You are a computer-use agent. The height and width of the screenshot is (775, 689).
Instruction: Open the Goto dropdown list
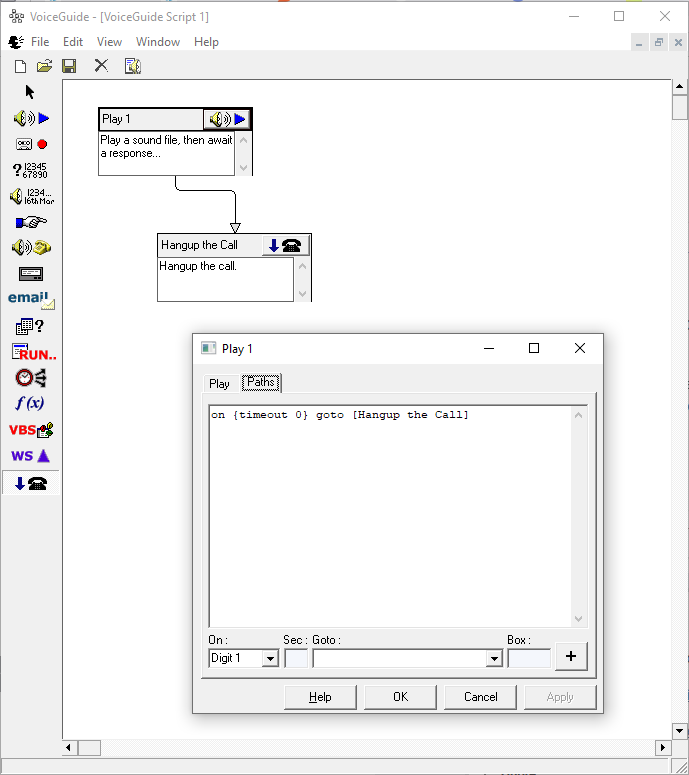494,658
